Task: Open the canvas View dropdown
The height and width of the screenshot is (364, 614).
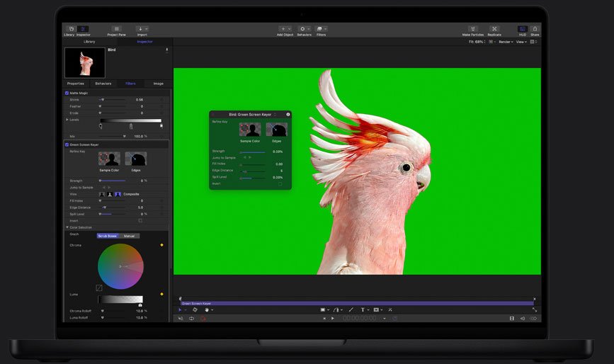Action: 521,42
